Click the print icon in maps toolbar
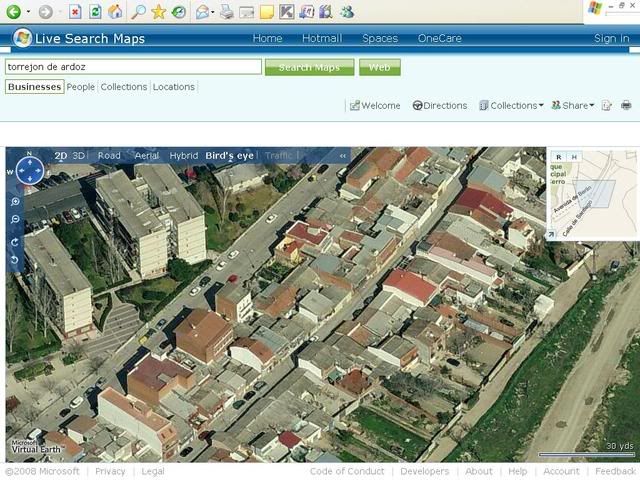 (x=626, y=105)
